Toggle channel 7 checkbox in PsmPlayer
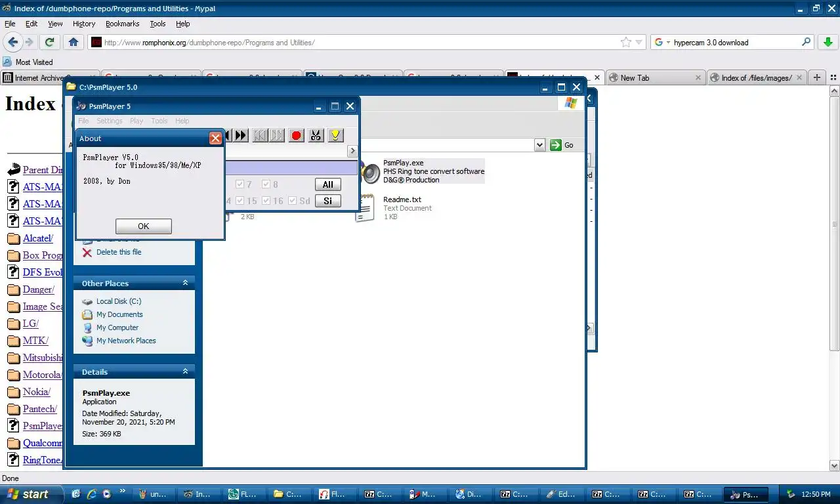 (x=240, y=184)
